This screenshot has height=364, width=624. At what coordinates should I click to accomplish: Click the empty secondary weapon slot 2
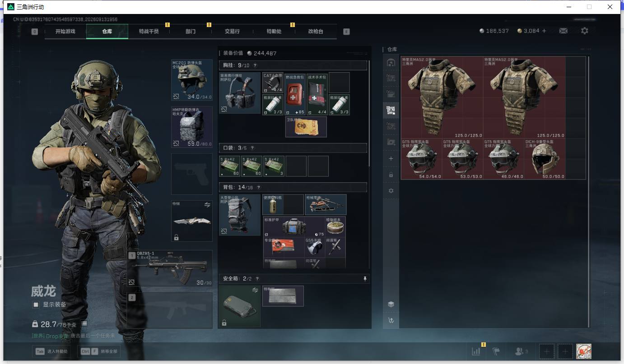pyautogui.click(x=169, y=310)
